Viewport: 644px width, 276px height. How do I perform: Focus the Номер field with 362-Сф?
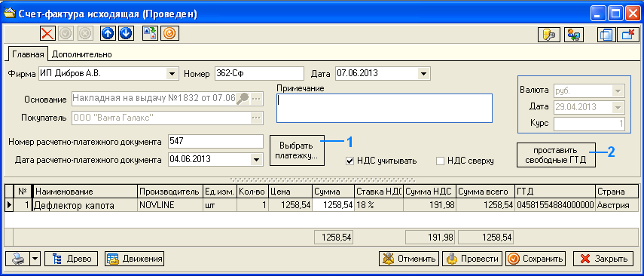259,74
